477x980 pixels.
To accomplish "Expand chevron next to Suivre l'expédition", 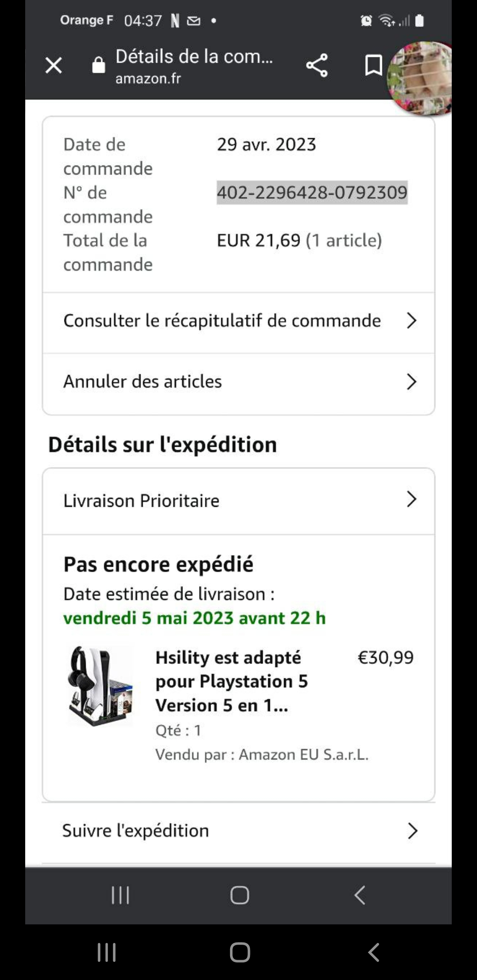I will tap(412, 831).
